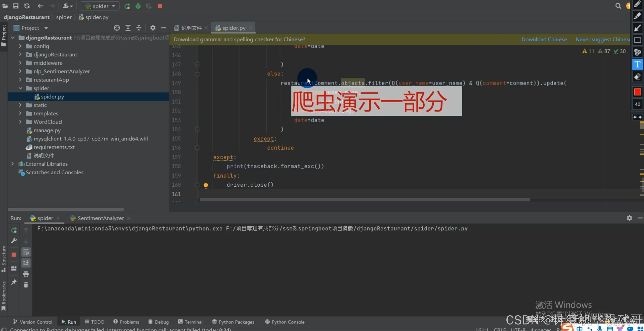
Task: Open run configuration settings with the wrench icon
Action: pos(14,241)
